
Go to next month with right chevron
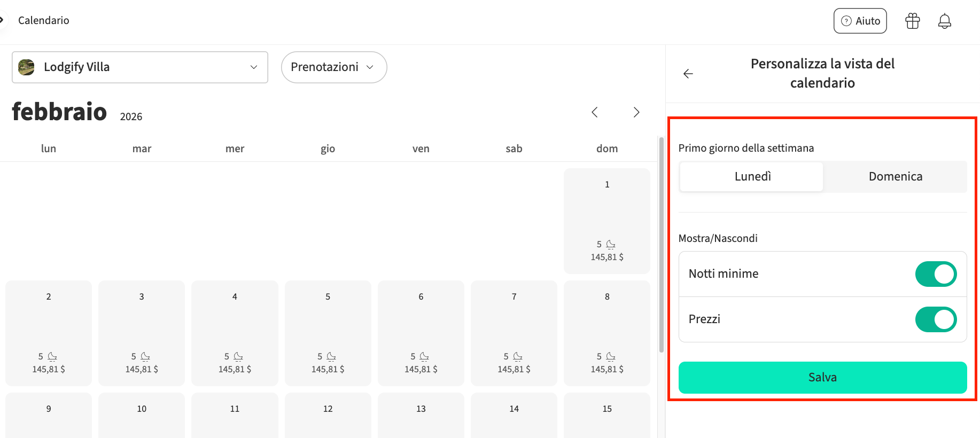tap(636, 112)
